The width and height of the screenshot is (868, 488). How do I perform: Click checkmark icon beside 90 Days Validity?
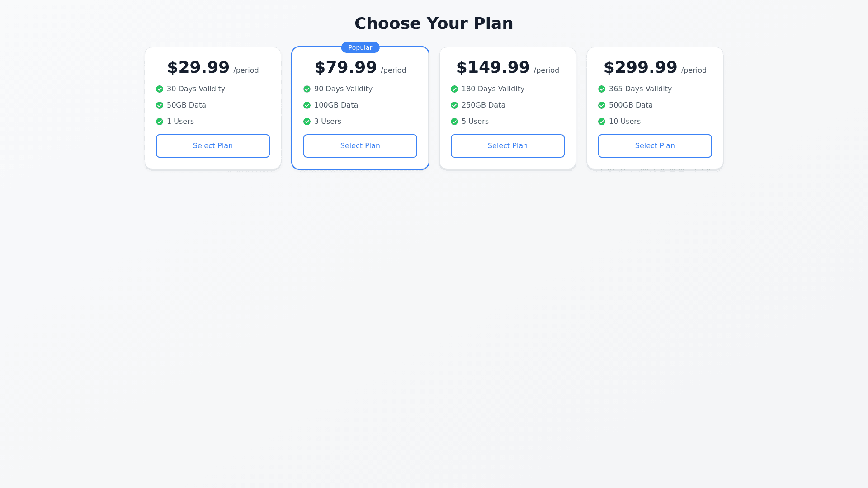point(307,89)
